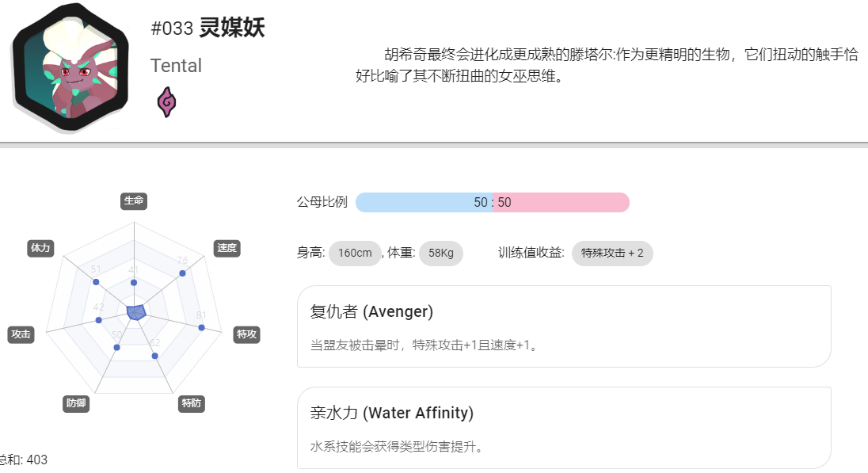The image size is (868, 473).
Task: Select the 生命 radar chart label
Action: [134, 201]
